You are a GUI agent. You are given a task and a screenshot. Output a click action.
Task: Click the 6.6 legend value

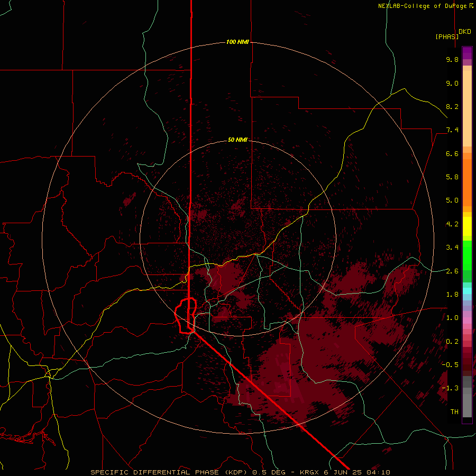(x=452, y=153)
